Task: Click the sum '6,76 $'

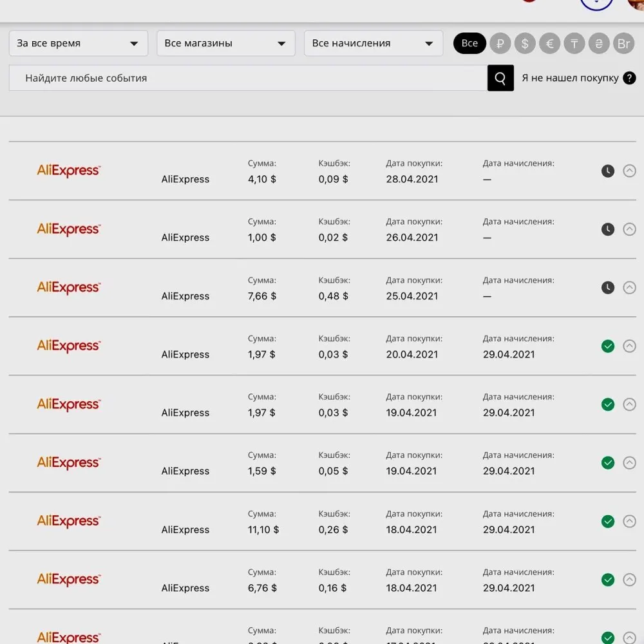Action: click(262, 588)
